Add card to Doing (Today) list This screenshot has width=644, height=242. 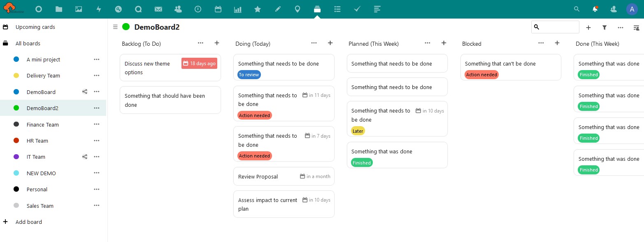tap(330, 43)
